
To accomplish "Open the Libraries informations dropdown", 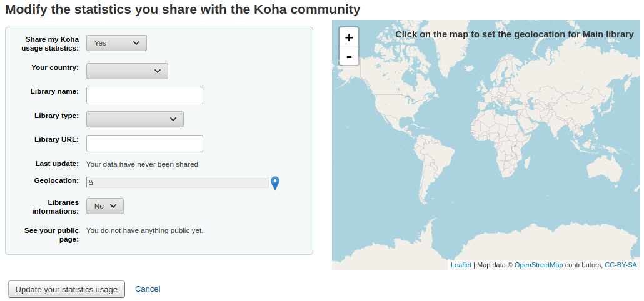I will tap(104, 206).
